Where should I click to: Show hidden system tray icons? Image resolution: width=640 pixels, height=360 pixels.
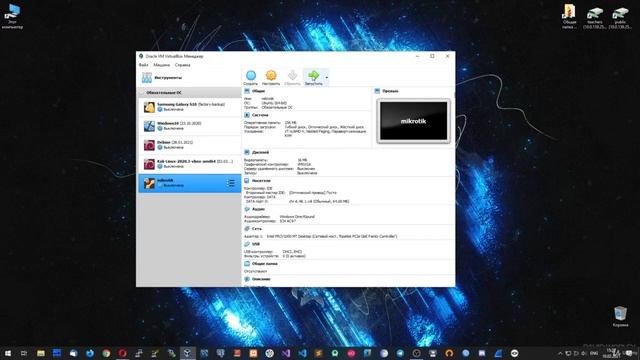560,353
